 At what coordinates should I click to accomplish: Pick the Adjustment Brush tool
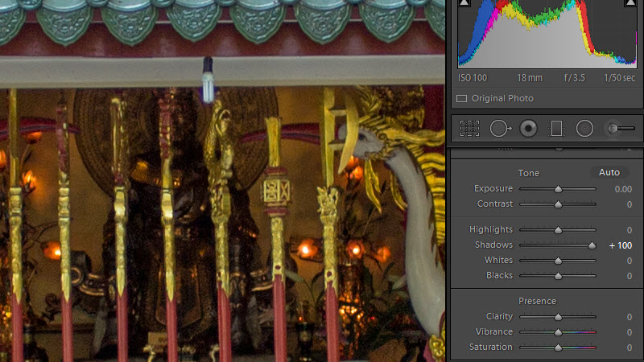(620, 128)
